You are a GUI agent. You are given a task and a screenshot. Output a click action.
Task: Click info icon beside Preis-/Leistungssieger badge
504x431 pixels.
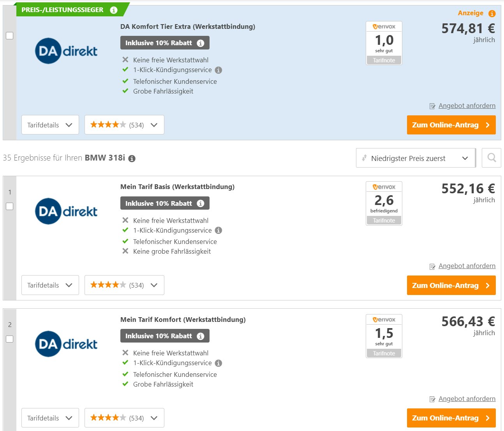click(x=114, y=10)
